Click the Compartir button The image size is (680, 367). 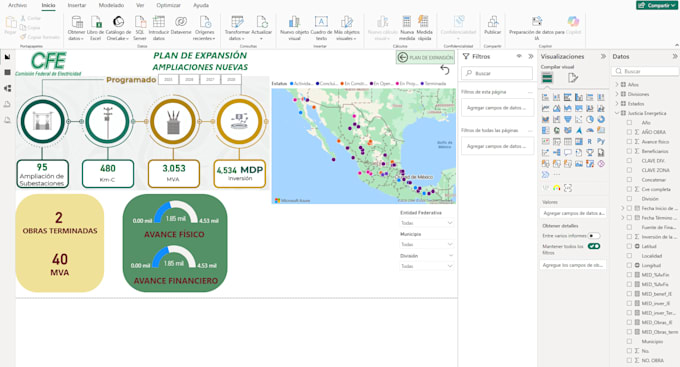(657, 5)
